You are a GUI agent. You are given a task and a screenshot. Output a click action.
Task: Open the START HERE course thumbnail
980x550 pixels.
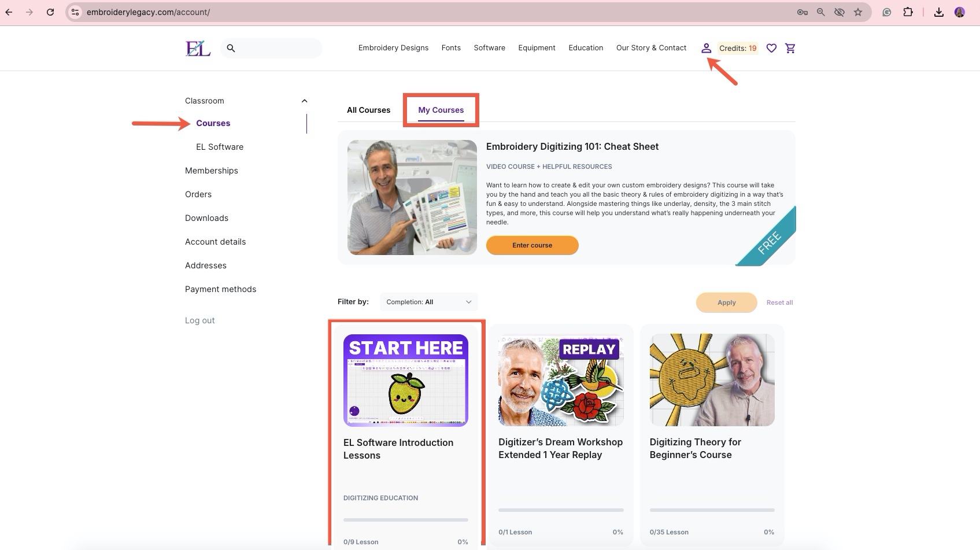[406, 380]
